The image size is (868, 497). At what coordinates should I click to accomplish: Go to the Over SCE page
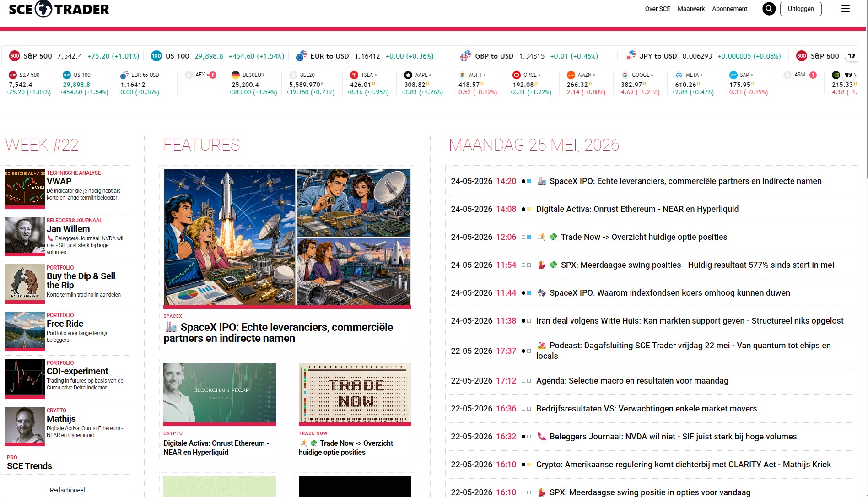point(658,9)
